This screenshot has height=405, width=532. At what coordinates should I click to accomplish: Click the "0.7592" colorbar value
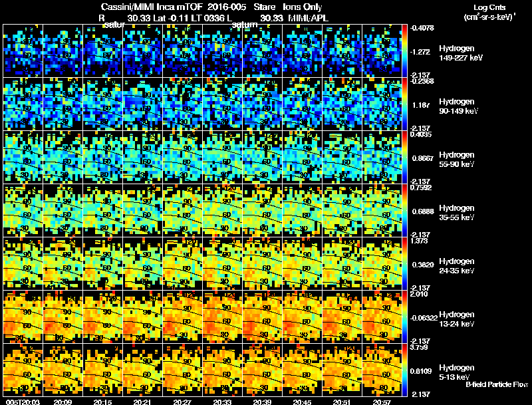point(421,188)
